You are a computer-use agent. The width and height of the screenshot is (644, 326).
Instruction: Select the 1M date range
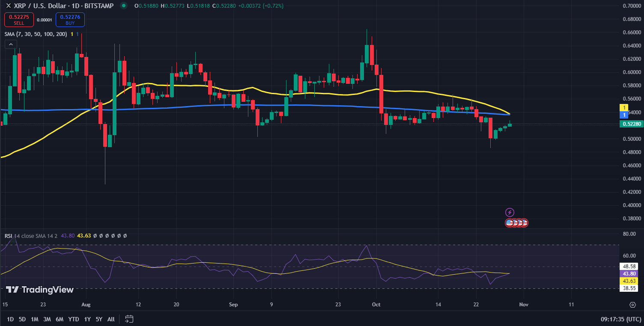(35, 319)
